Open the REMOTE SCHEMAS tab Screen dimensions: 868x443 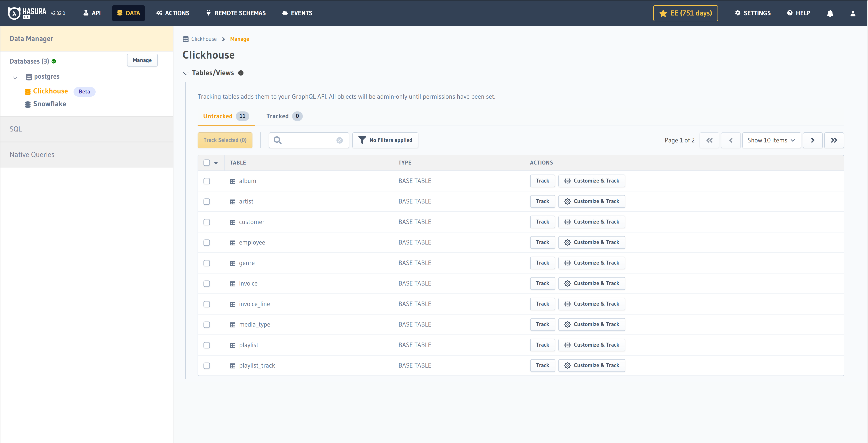[x=236, y=13]
